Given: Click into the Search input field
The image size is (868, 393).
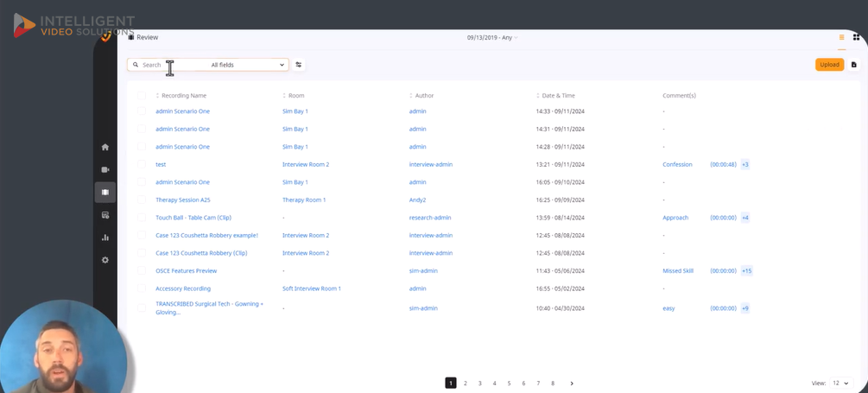Looking at the screenshot, I should tap(173, 65).
